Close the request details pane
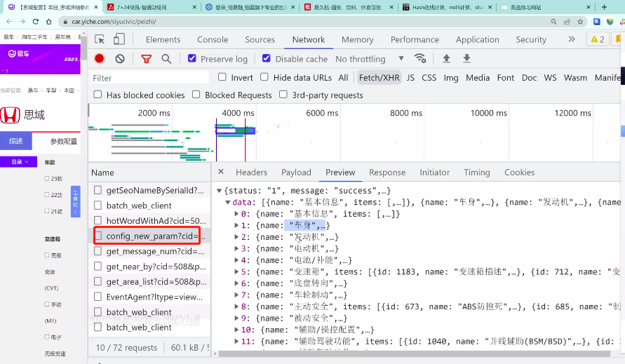 221,171
